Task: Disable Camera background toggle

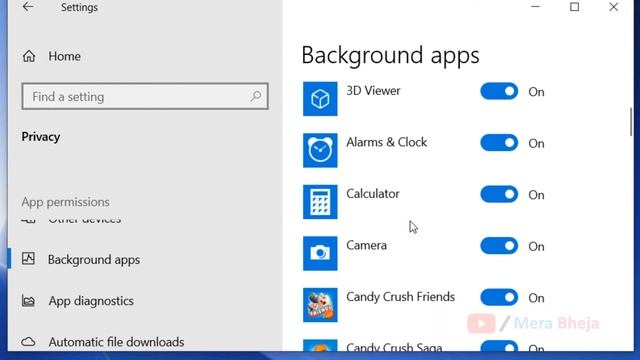Action: point(499,246)
